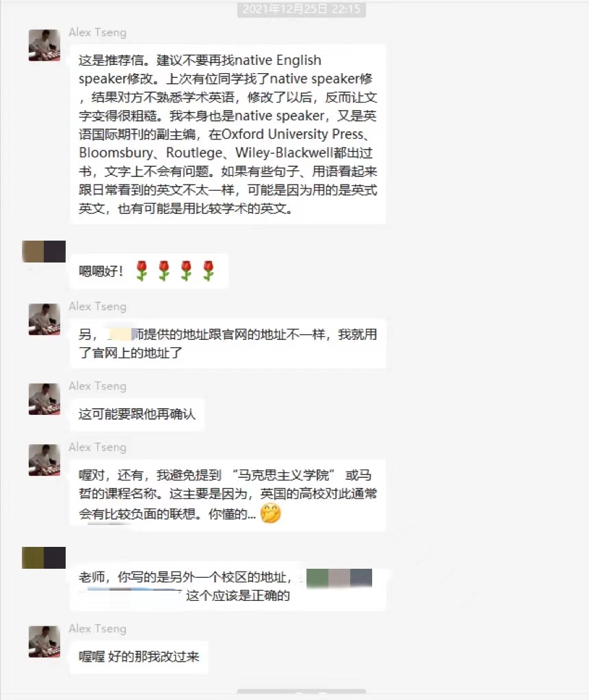Click Alex Tseng's avatar beside the 再确认 message
The height and width of the screenshot is (700, 589).
point(44,399)
